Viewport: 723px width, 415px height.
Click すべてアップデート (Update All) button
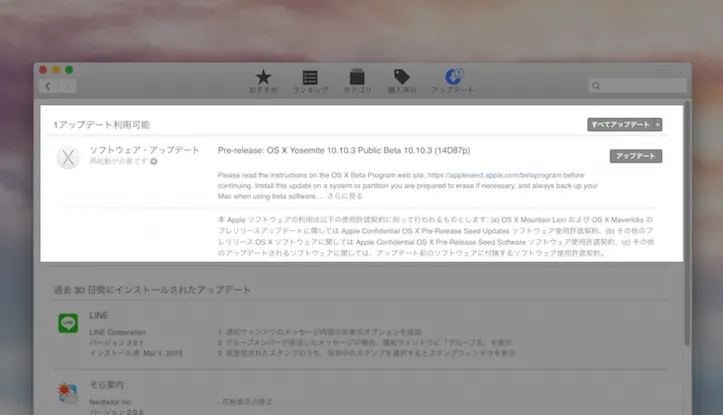pos(621,124)
